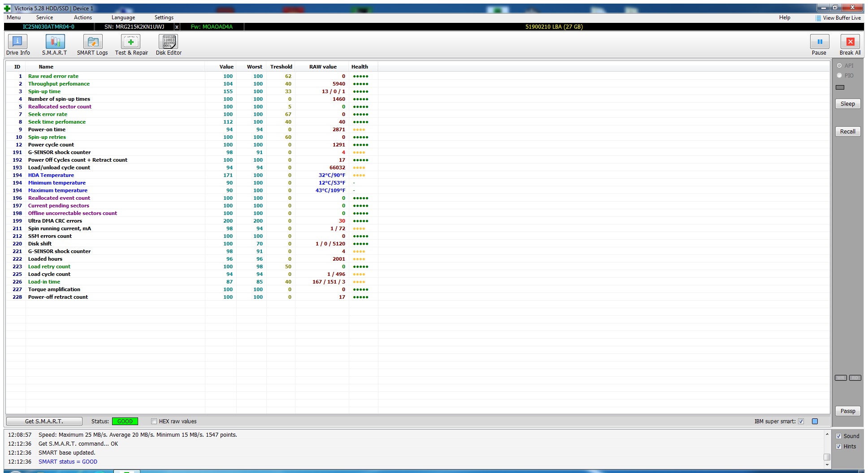
Task: Close the device tab with the x
Action: [177, 27]
